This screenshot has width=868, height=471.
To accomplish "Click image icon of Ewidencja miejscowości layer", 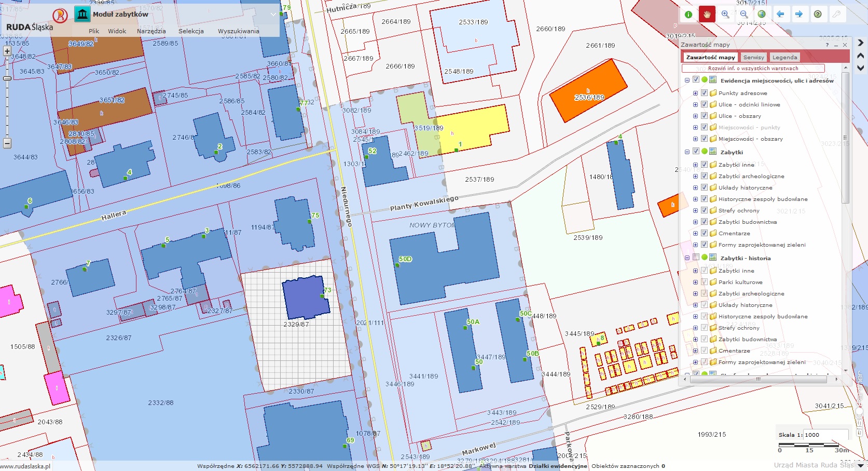I will pos(713,80).
